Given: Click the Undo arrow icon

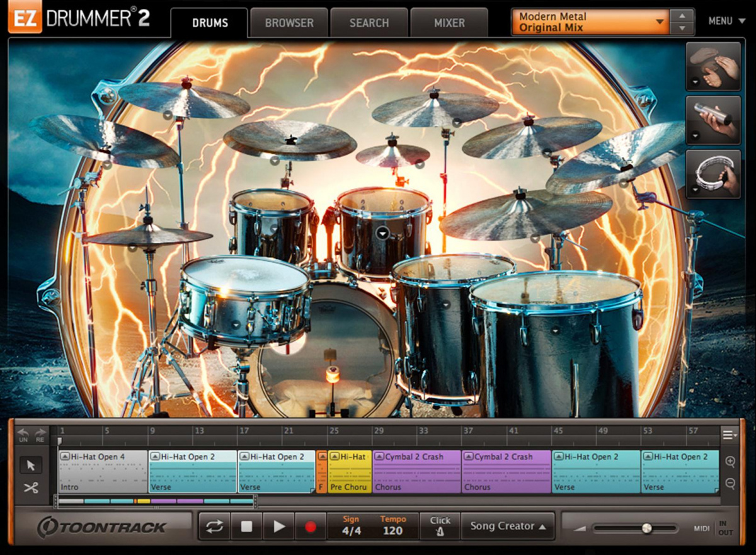Looking at the screenshot, I should (23, 433).
